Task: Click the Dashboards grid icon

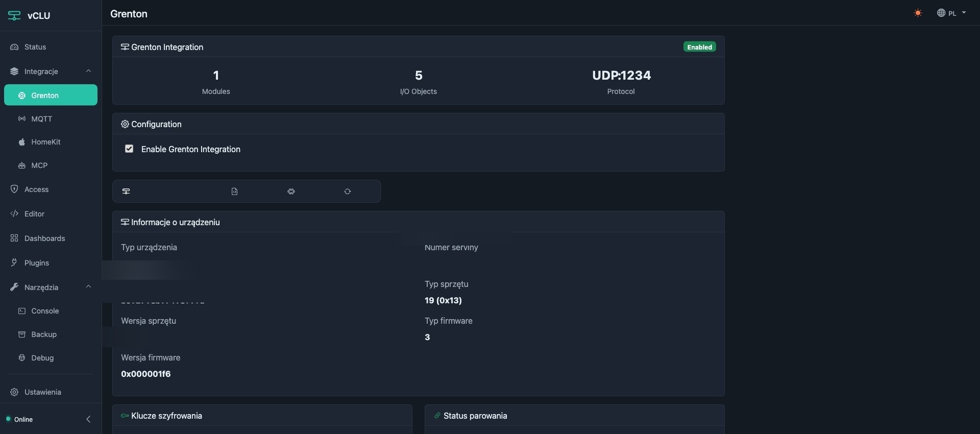Action: pos(14,238)
